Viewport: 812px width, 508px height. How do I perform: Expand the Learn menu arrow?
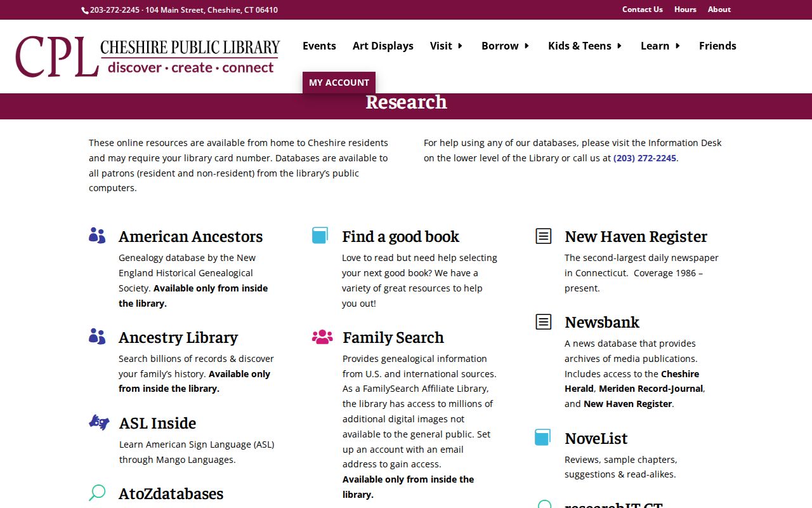(x=678, y=46)
